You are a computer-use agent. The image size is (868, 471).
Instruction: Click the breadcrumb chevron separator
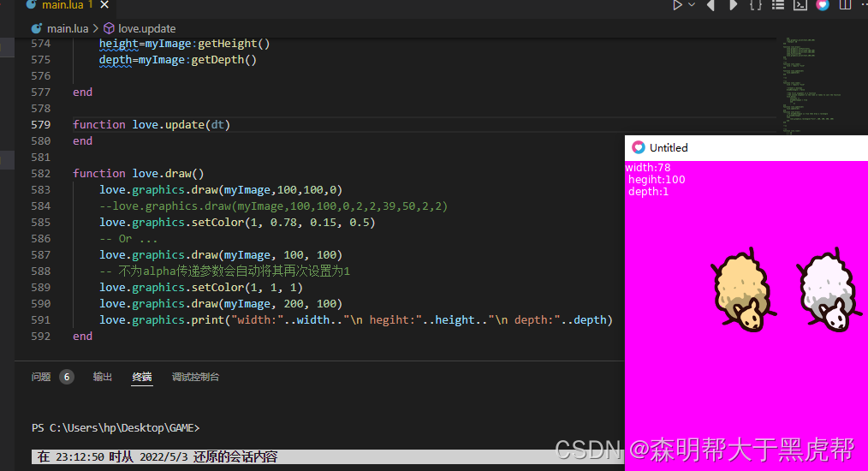tap(96, 28)
